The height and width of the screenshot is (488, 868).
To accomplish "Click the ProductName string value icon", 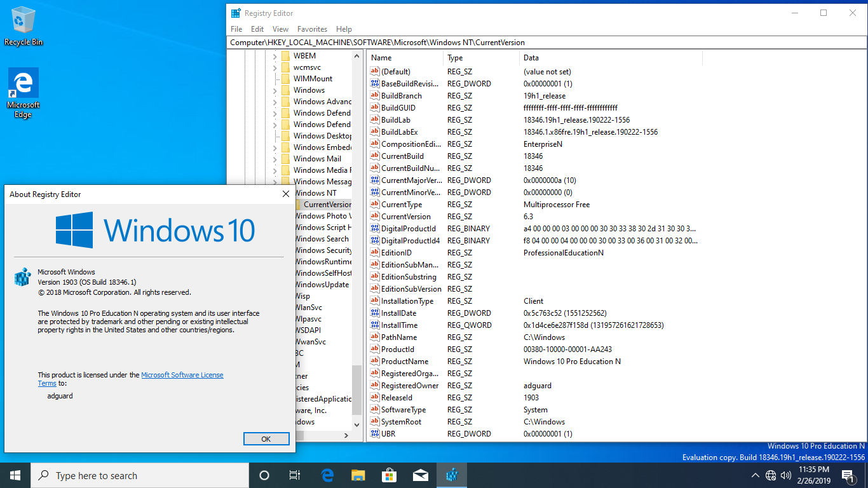I will (x=374, y=362).
